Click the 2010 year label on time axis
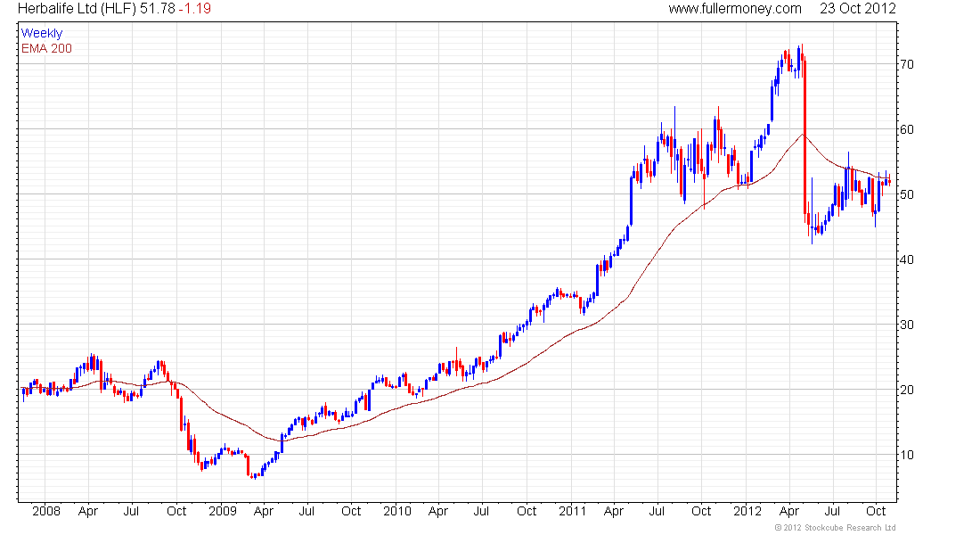The image size is (980, 535). tap(397, 511)
